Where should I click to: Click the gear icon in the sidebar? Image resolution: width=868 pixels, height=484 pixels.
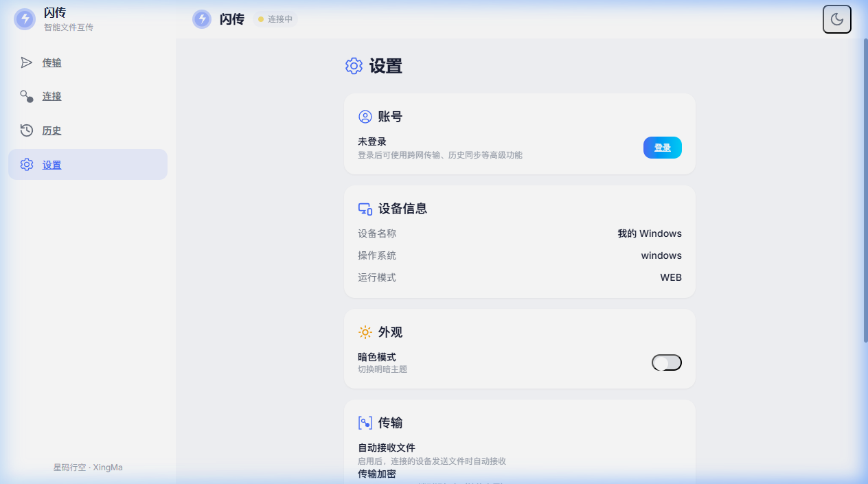coord(27,165)
